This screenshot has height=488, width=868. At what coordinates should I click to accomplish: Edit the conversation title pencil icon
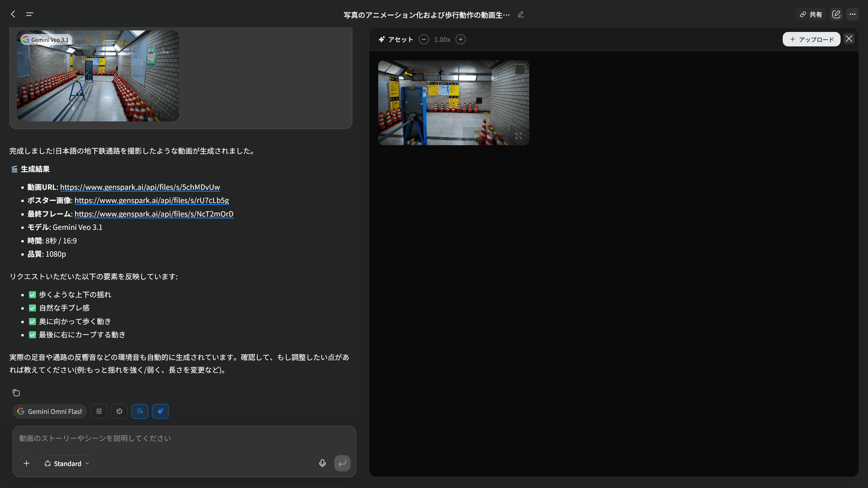pos(520,14)
